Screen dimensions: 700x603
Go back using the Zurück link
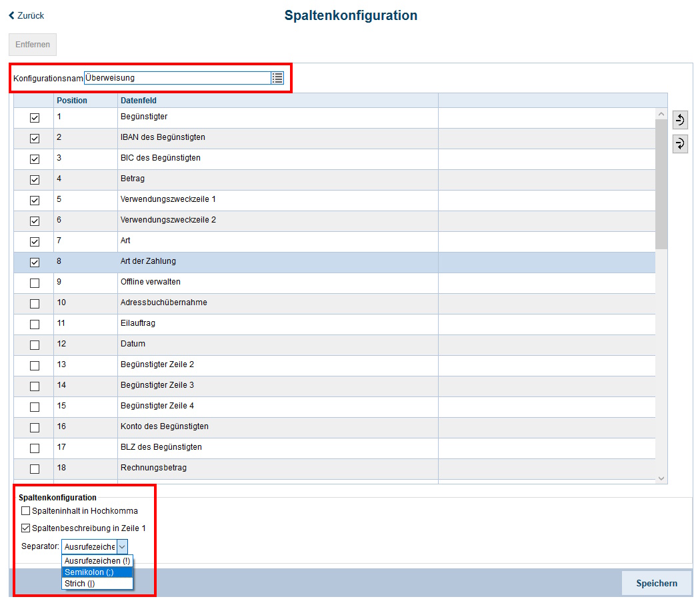[27, 15]
